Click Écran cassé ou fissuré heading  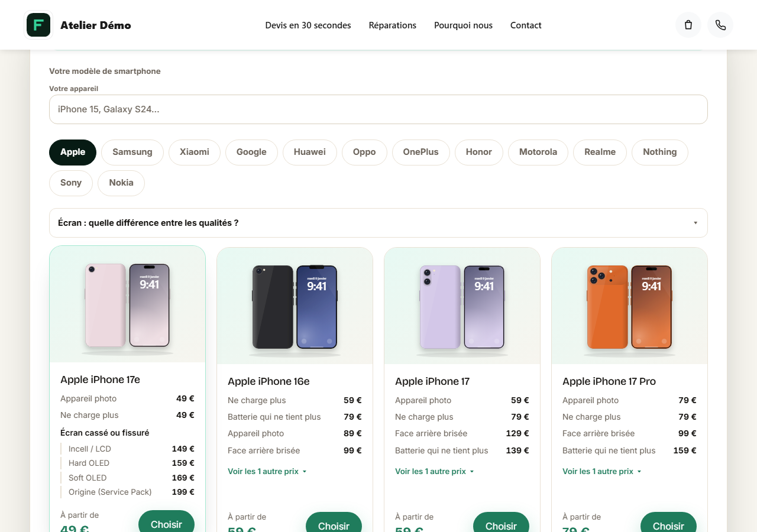click(x=105, y=433)
